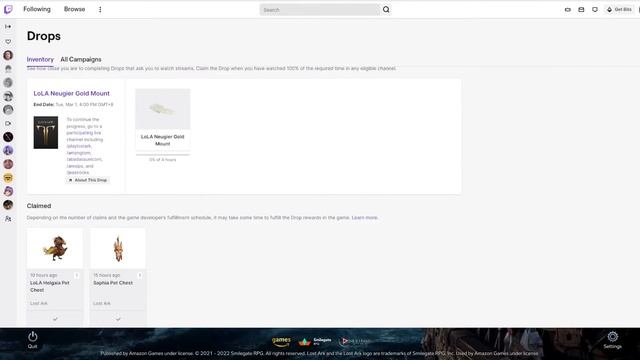Screen dimensions: 640x360
Task: Click the Amazon Games logo in footer
Action: coord(282,341)
